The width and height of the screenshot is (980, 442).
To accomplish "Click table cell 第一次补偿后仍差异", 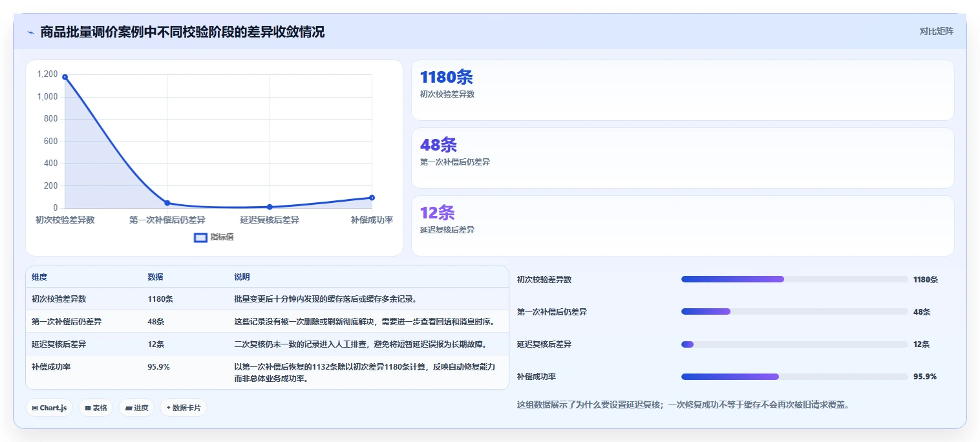I will [x=67, y=321].
